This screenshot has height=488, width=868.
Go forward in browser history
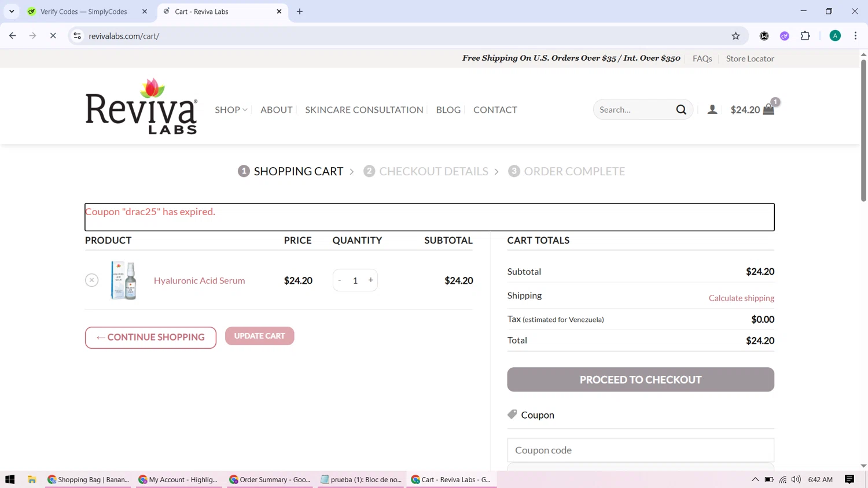point(33,36)
